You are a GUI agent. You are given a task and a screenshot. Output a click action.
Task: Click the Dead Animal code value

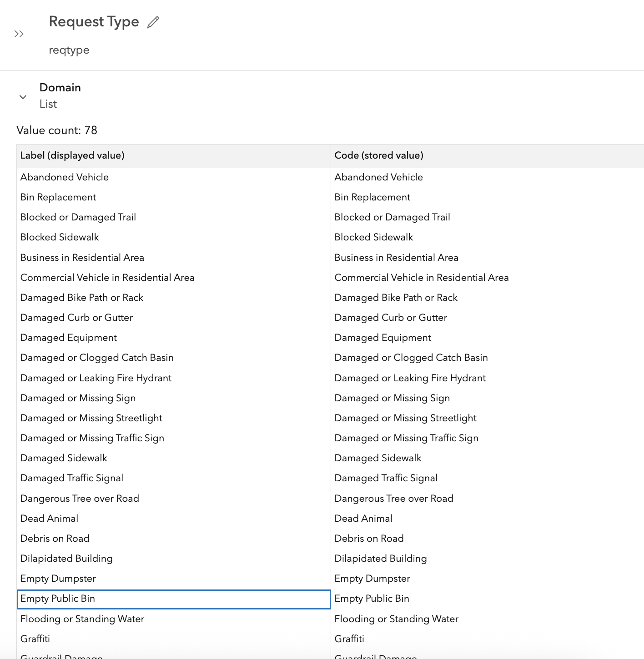point(363,518)
